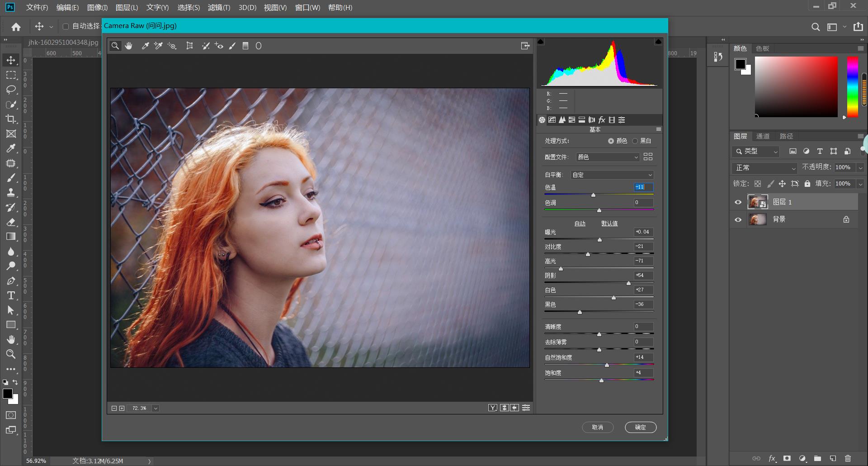Hide the 图层 1 layer visibility
This screenshot has width=868, height=466.
pos(738,202)
